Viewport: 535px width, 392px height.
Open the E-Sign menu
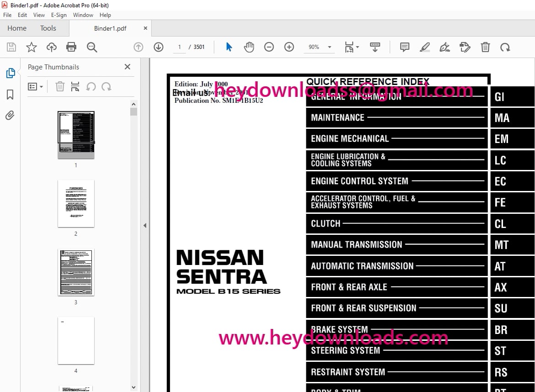tap(59, 15)
